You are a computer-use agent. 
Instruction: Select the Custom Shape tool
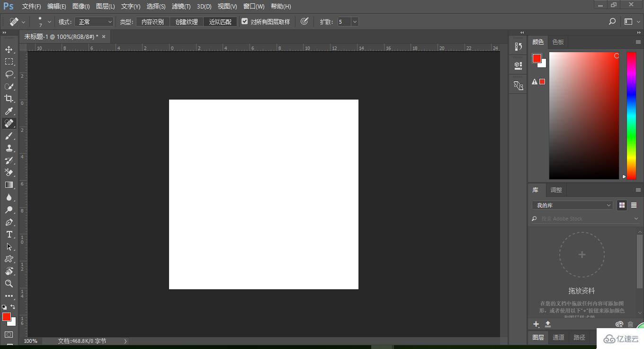[9, 259]
